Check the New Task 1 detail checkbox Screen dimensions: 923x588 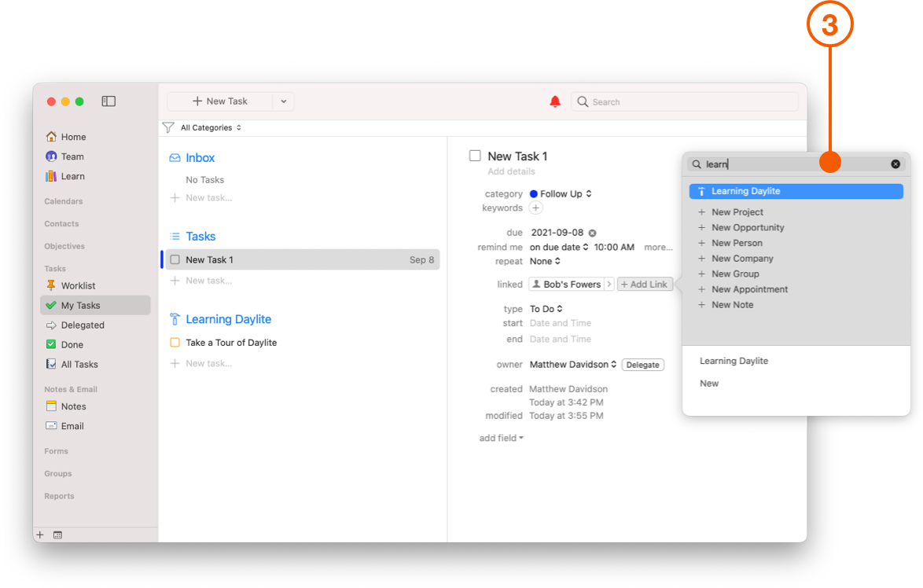(x=475, y=156)
